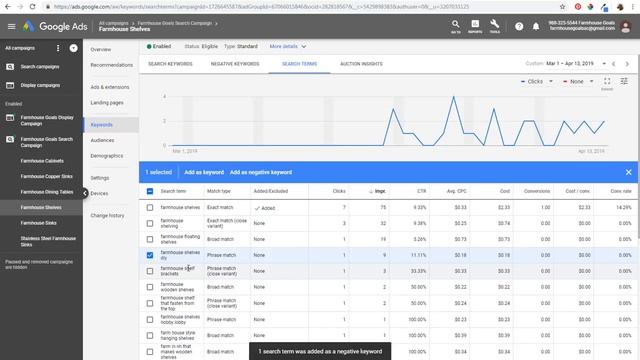Open Change history page
Image resolution: width=640 pixels, height=360 pixels.
[107, 215]
